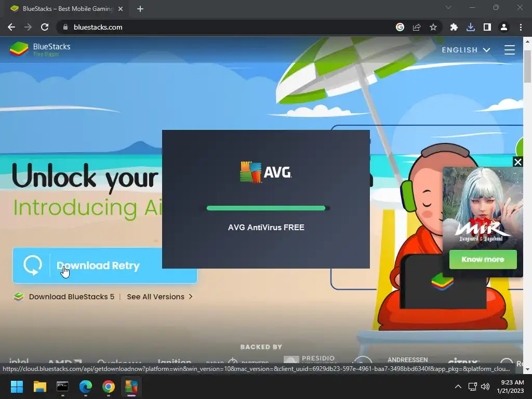
Task: Bookmark this page with star icon
Action: pyautogui.click(x=433, y=27)
